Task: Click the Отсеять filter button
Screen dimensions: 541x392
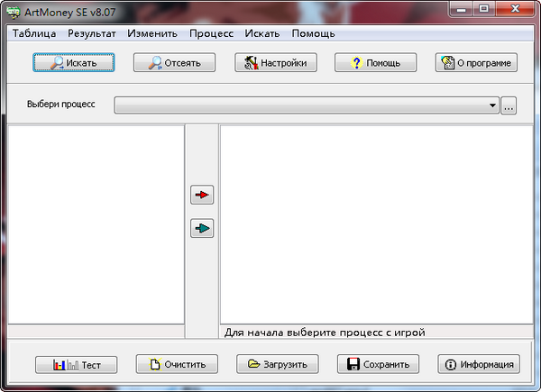Action: (x=174, y=62)
